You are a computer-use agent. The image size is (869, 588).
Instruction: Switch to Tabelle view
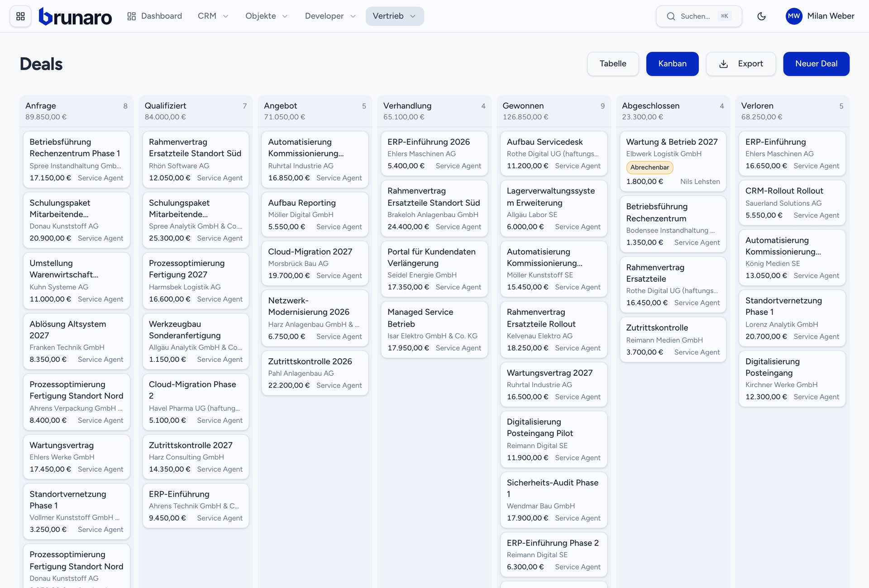pyautogui.click(x=613, y=64)
